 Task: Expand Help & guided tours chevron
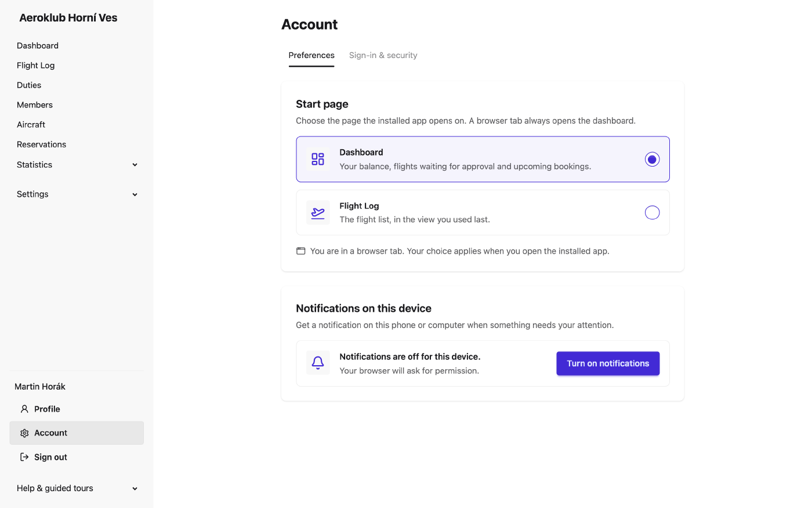[x=135, y=489]
